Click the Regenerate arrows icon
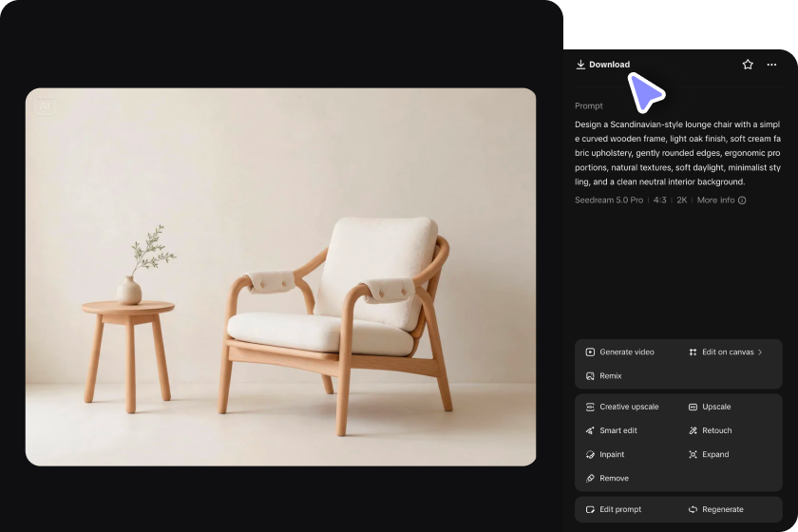This screenshot has width=798, height=532. (x=693, y=509)
